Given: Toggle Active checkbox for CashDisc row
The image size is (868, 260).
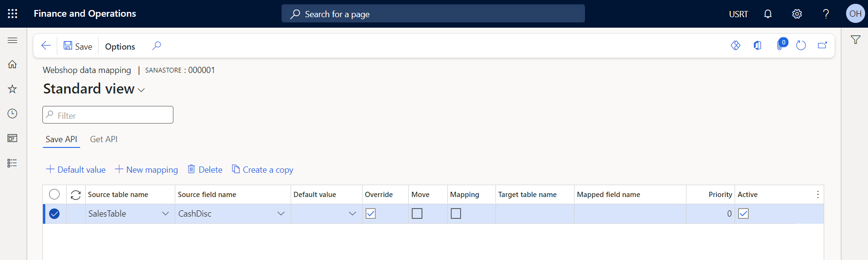Looking at the screenshot, I should click(x=743, y=214).
